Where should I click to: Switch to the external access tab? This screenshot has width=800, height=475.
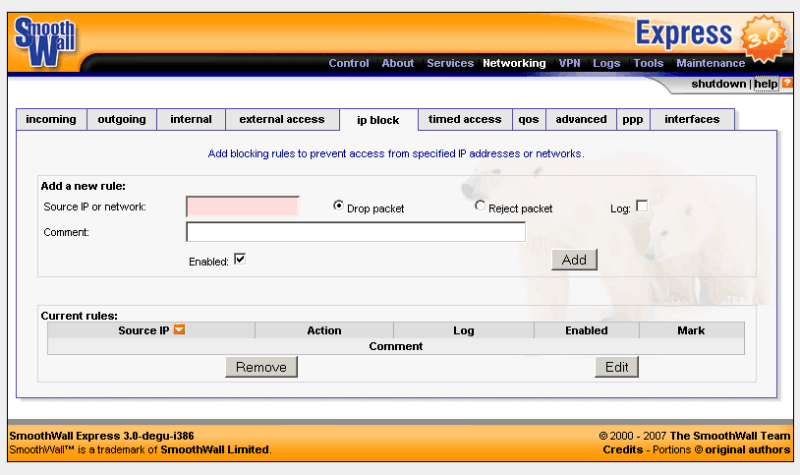[282, 119]
